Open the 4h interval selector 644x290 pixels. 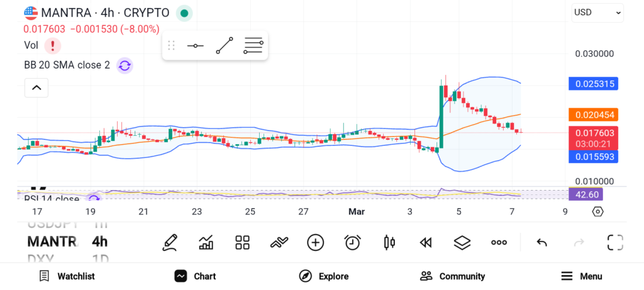coord(99,242)
